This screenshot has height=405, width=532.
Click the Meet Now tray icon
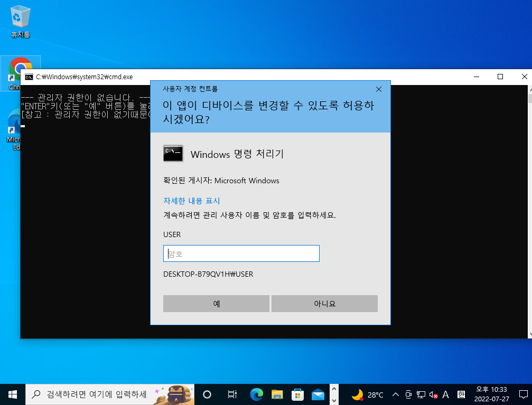pyautogui.click(x=408, y=394)
